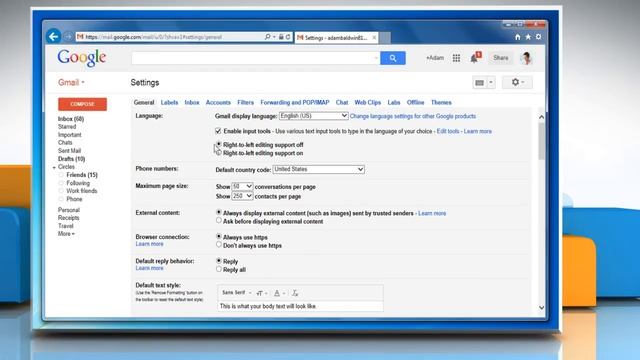Select Right-to-left editing support off
640x360 pixels.
tap(219, 144)
